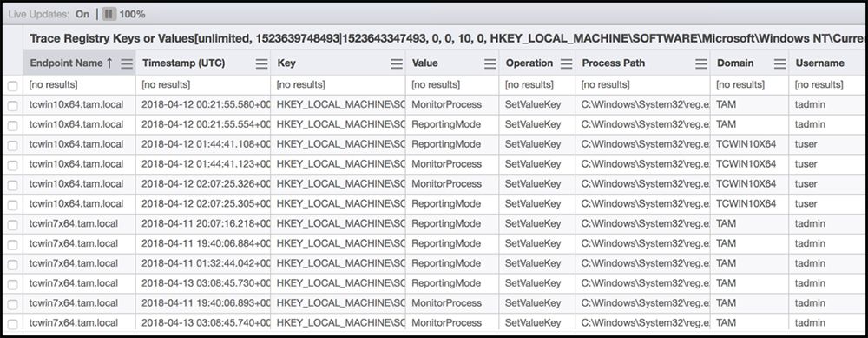Viewport: 868px width, 338px height.
Task: Click ReportingMode value in 01:32:44.042 row
Action: click(446, 264)
